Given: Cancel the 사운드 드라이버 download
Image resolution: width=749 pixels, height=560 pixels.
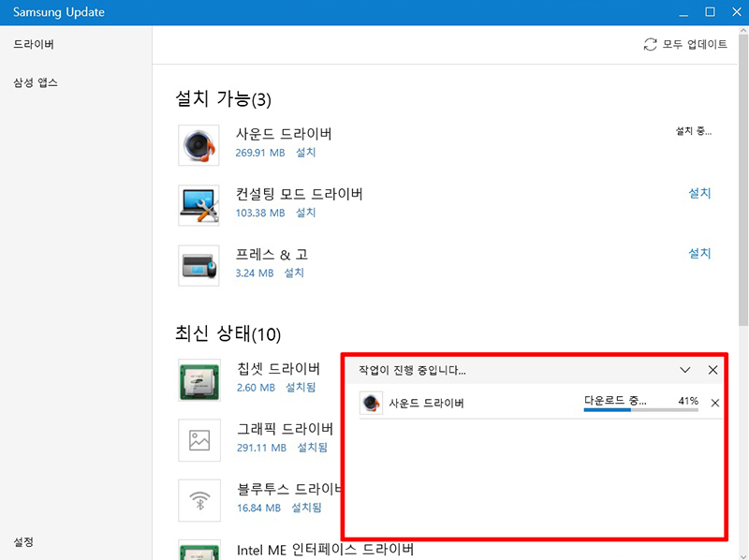Looking at the screenshot, I should pyautogui.click(x=715, y=404).
